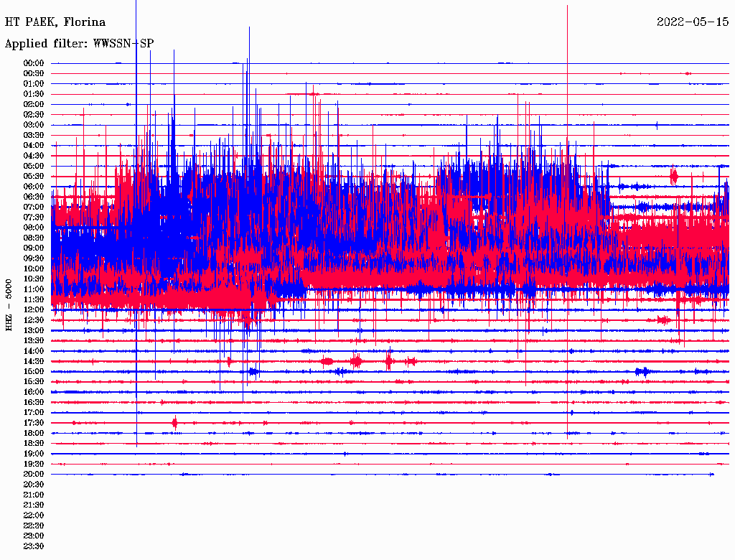Select the 23:30 time row label
735x560 pixels.
coord(34,546)
